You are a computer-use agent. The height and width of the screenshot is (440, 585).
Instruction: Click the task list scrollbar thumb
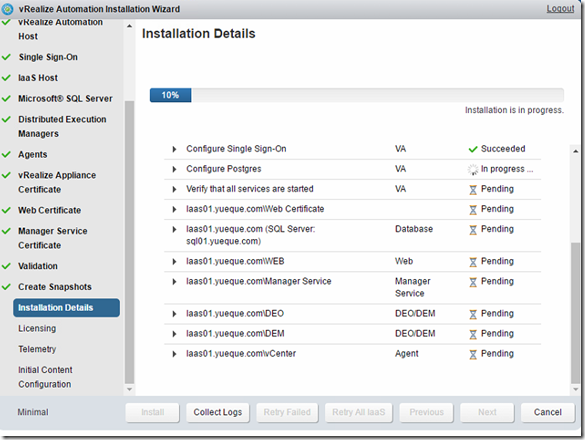(575, 313)
